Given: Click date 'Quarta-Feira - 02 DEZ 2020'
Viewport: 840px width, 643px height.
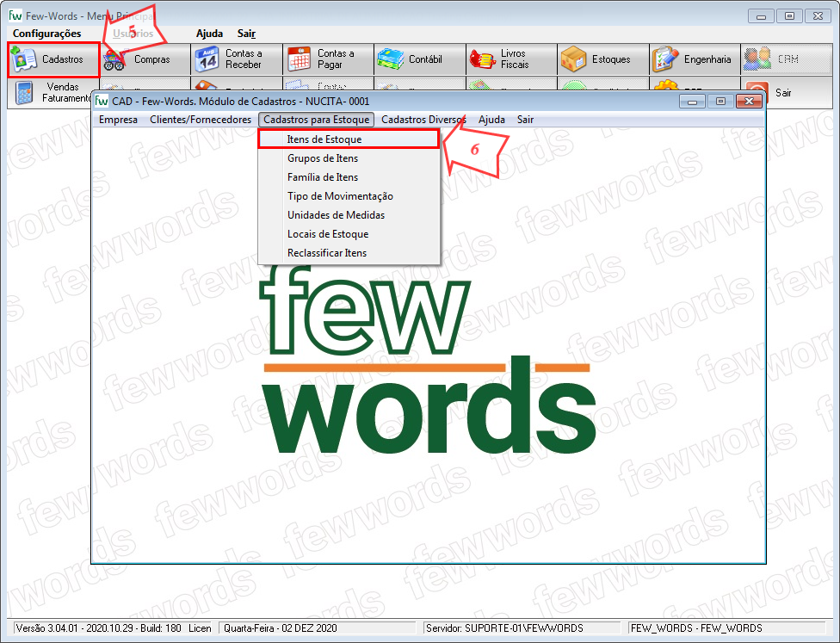Looking at the screenshot, I should 281,628.
